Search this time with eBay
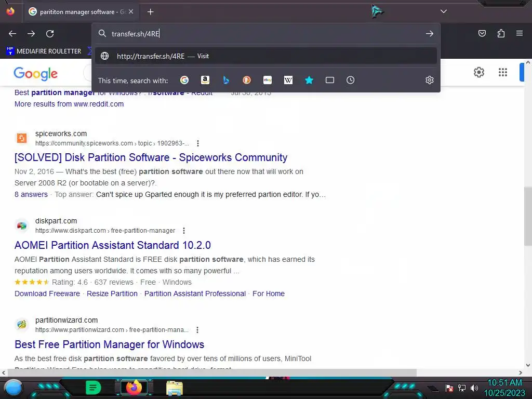 click(x=268, y=80)
